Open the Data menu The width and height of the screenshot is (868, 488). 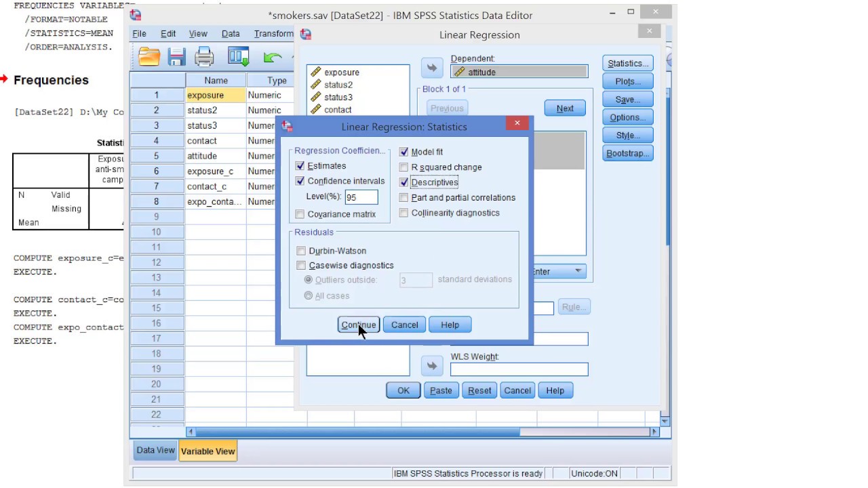(x=231, y=33)
